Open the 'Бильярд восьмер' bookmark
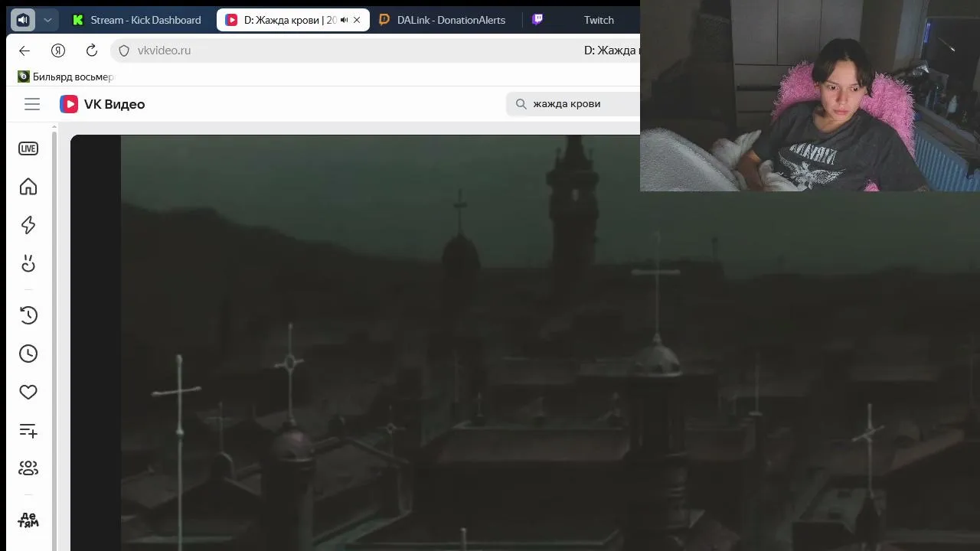Viewport: 980px width, 551px height. (66, 77)
